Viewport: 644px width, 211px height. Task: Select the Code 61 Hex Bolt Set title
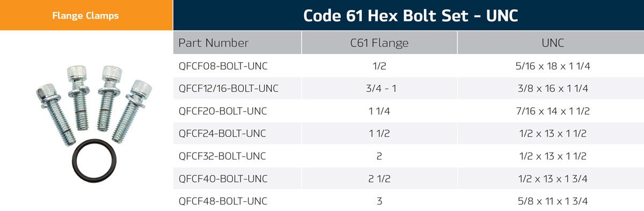click(x=411, y=16)
